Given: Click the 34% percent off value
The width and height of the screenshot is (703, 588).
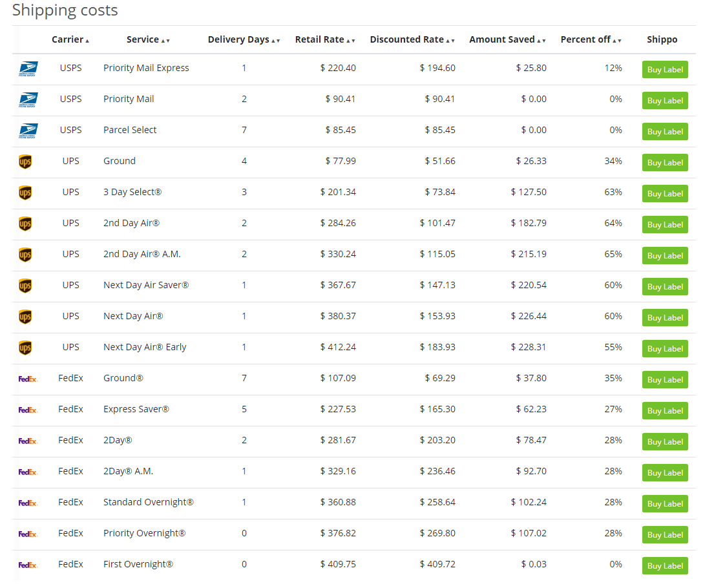Looking at the screenshot, I should [613, 160].
